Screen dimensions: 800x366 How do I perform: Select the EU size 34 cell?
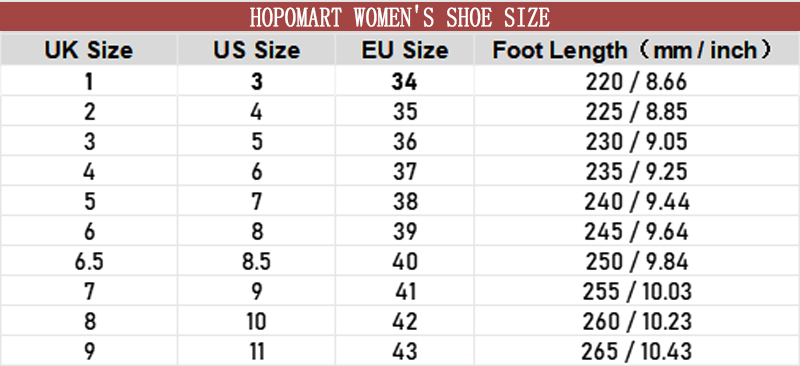pos(405,81)
